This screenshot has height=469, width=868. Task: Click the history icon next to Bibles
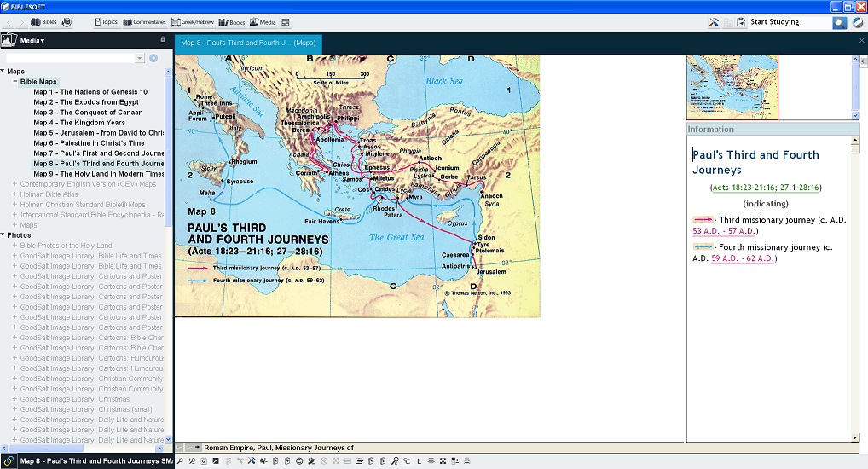pos(67,22)
